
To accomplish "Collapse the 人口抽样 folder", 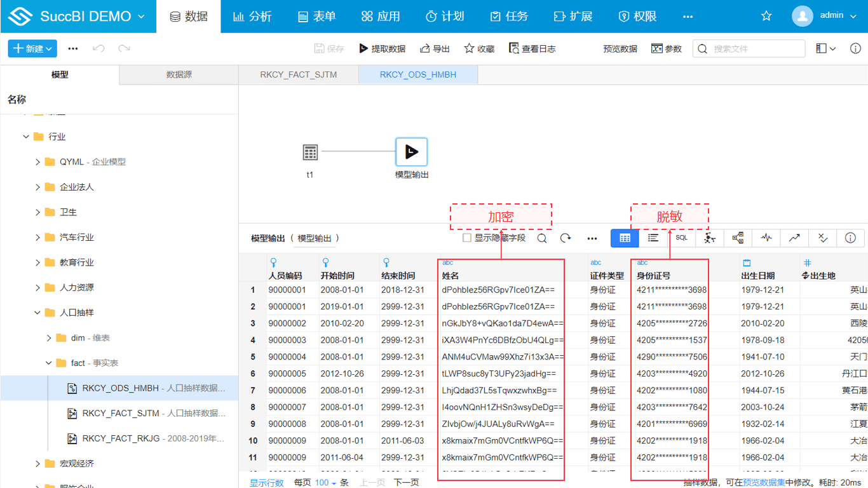I will pos(38,313).
